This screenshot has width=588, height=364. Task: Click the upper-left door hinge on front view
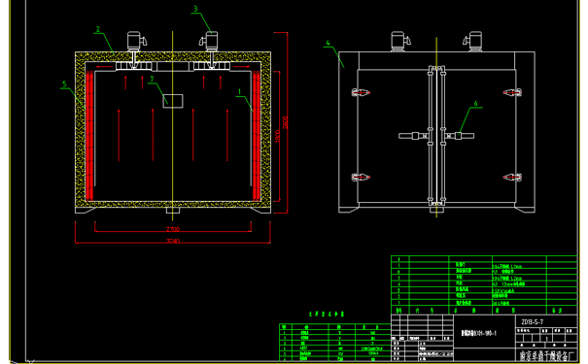click(361, 92)
